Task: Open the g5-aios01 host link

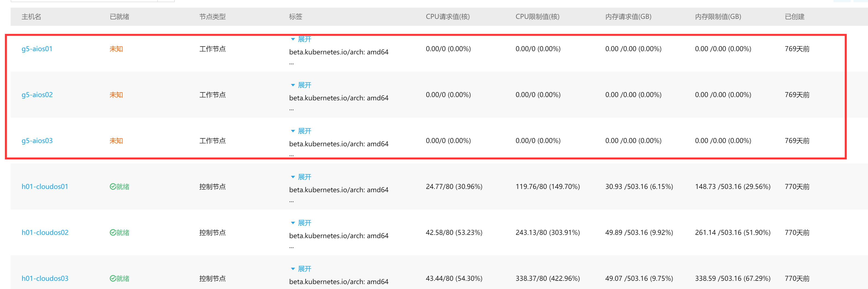Action: [37, 49]
